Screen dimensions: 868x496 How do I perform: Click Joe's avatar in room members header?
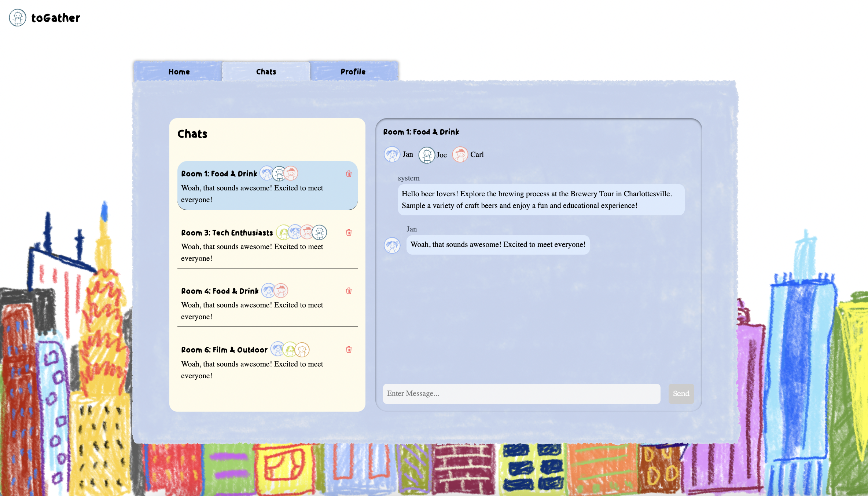pos(427,155)
